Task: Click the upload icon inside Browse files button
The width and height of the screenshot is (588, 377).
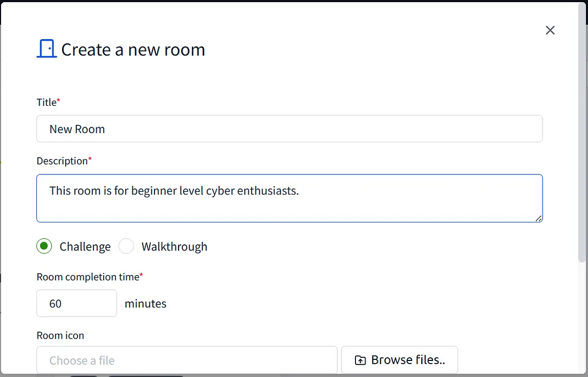Action: pyautogui.click(x=361, y=359)
